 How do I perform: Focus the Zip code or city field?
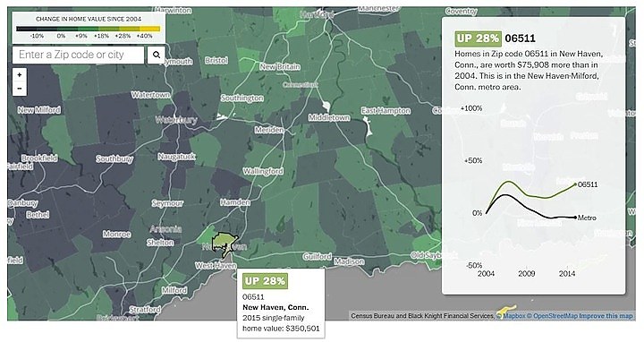[79, 55]
